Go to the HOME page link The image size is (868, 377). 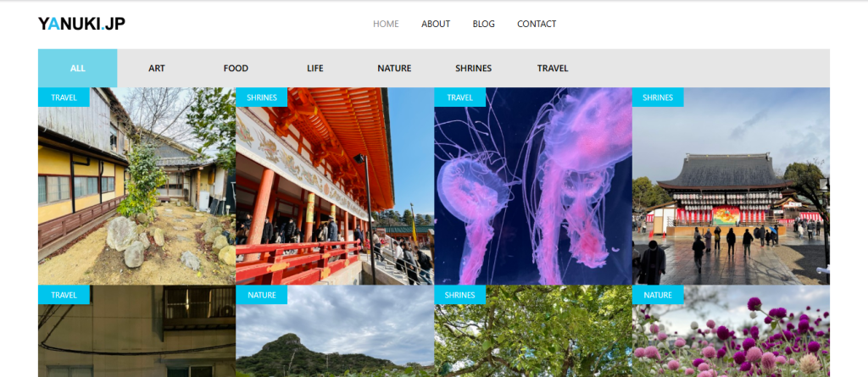[x=386, y=24]
